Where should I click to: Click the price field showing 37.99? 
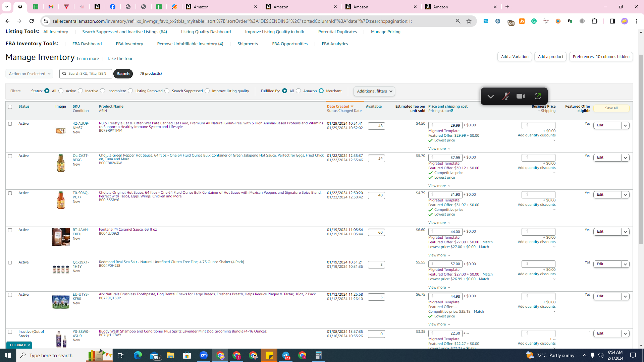point(445,158)
